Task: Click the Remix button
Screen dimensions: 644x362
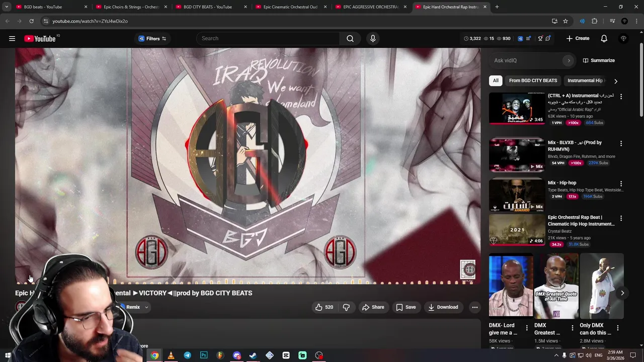Action: [x=132, y=307]
